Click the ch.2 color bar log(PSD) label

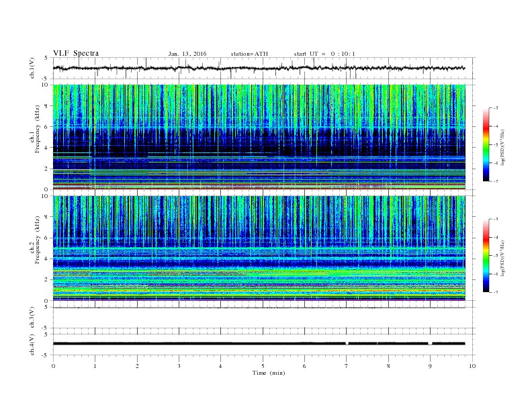point(503,258)
